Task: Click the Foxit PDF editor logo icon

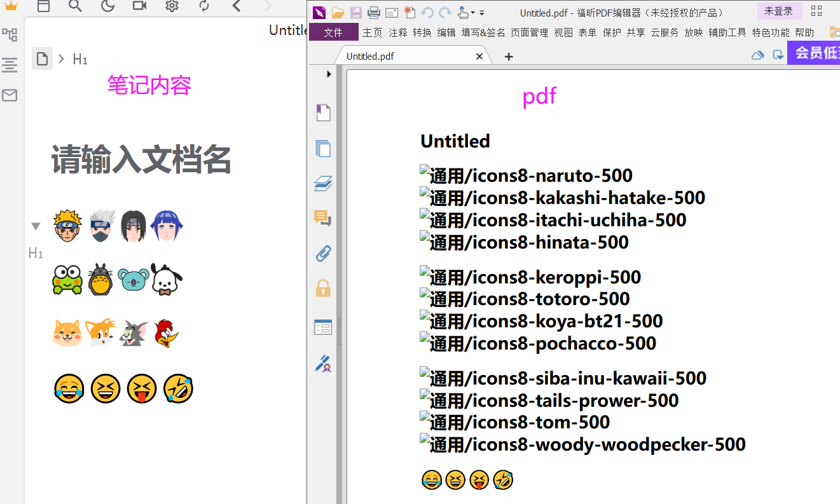Action: [319, 12]
